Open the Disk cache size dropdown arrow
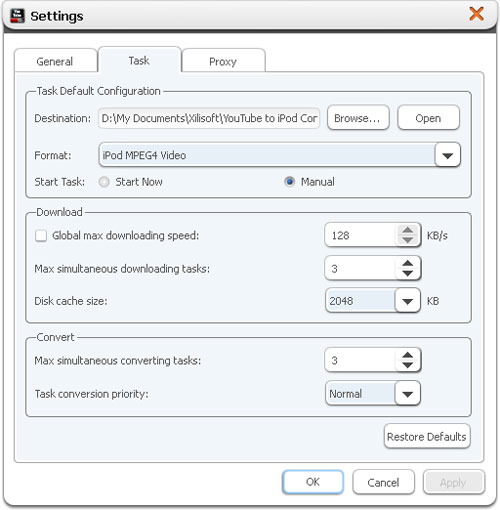Viewport: 500px width, 510px height. pyautogui.click(x=407, y=301)
